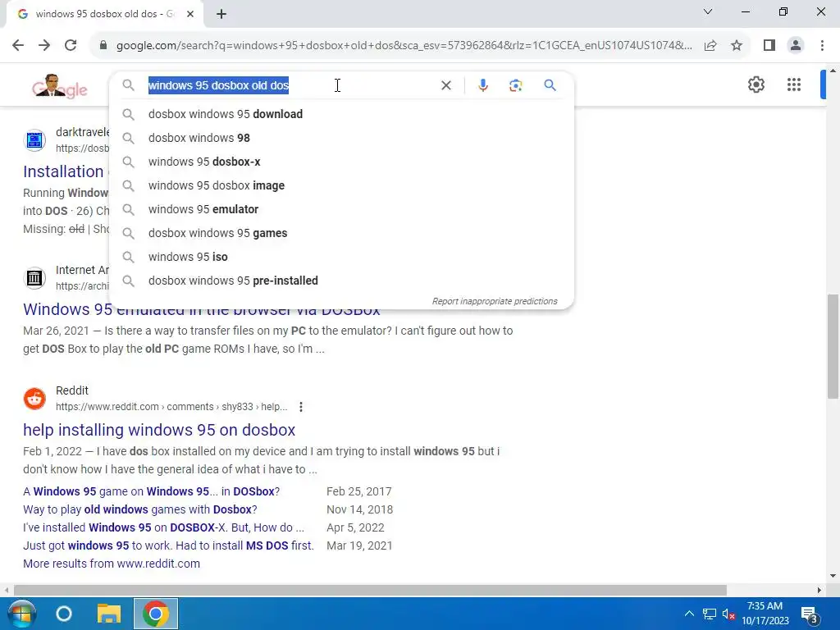
Task: Open Google quick settings gear
Action: (756, 84)
